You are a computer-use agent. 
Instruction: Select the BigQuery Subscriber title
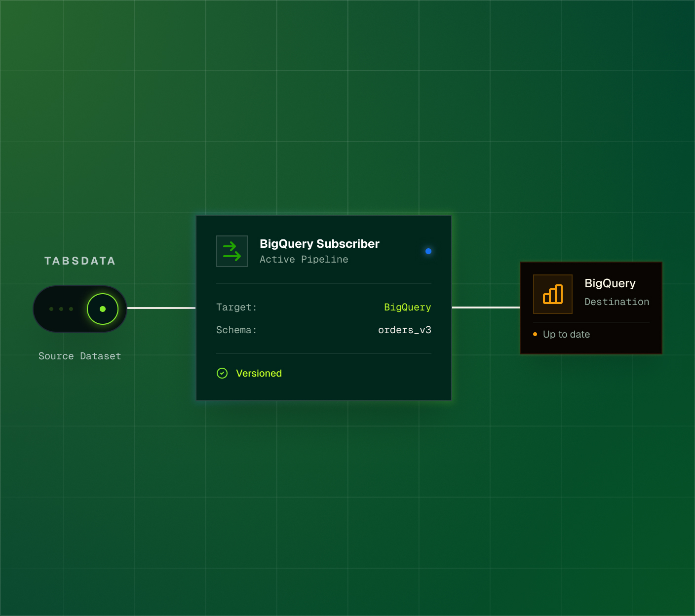coord(319,244)
